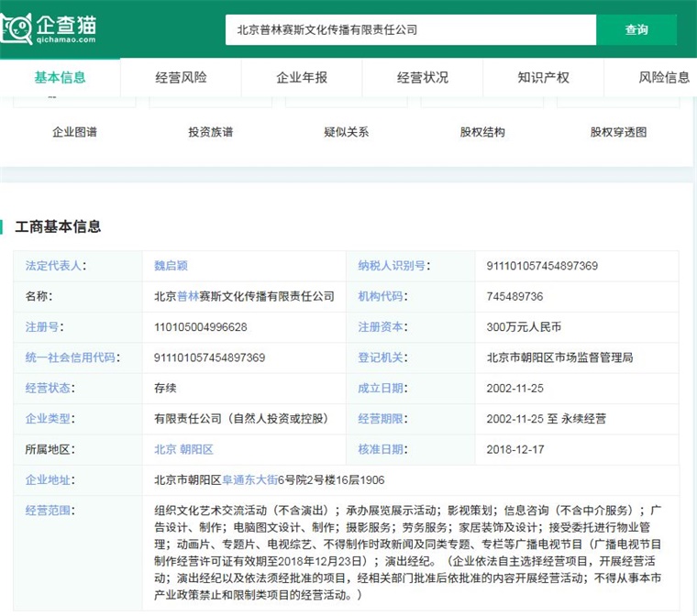697x616 pixels.
Task: Click the 所属地区 row label
Action: tap(50, 449)
